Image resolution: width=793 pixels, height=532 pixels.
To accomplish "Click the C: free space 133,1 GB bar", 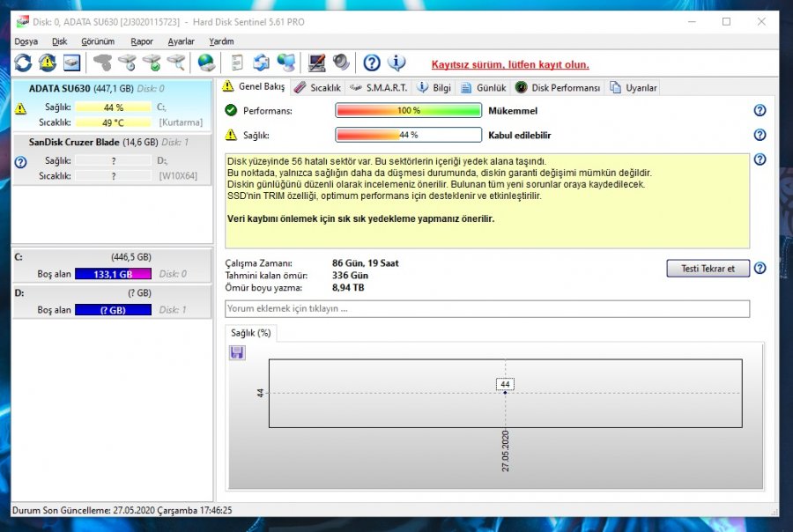I will pyautogui.click(x=114, y=274).
